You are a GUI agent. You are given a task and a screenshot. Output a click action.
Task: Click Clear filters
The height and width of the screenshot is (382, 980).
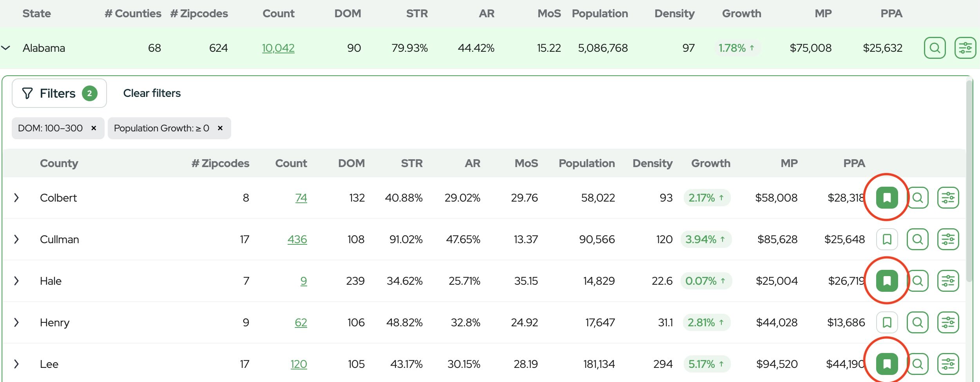coord(152,93)
